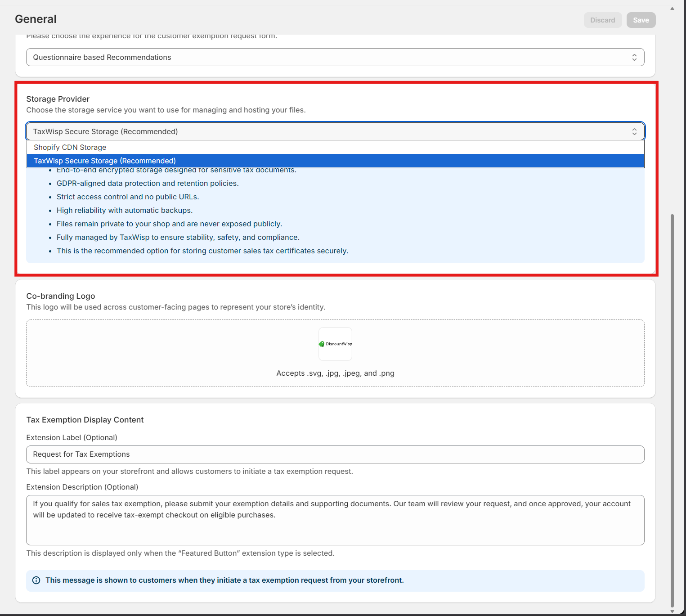This screenshot has height=616, width=686.
Task: Click 'GDPR-aligned data protection and retention policies.' text
Action: (x=148, y=183)
